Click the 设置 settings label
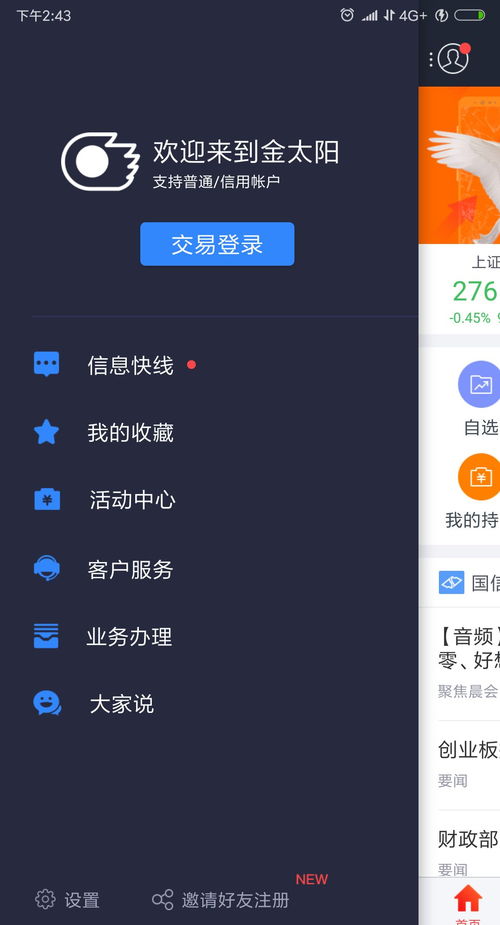The height and width of the screenshot is (925, 500). pyautogui.click(x=82, y=900)
